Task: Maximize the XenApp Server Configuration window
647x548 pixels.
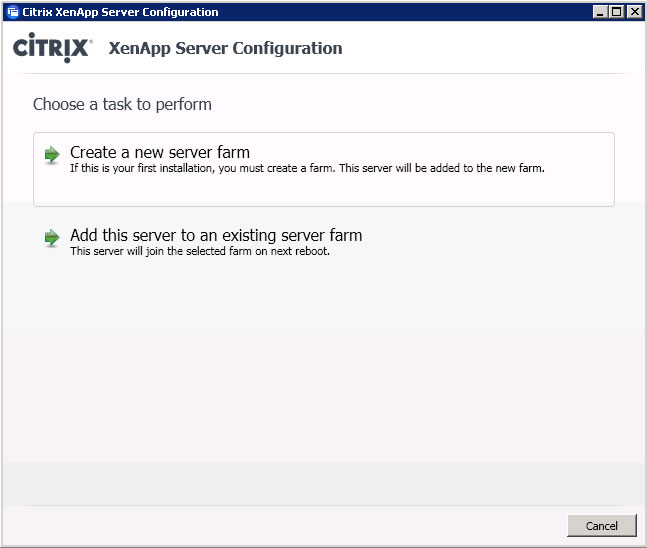Action: [x=617, y=12]
